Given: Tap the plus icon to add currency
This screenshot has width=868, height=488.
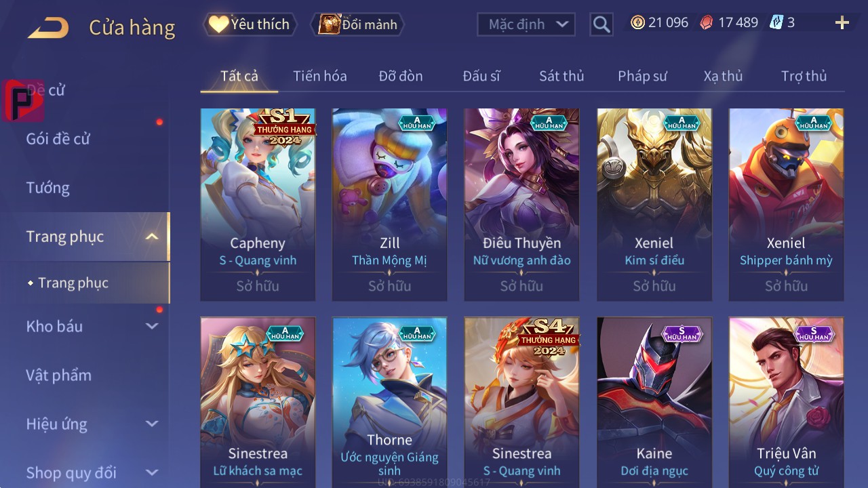Looking at the screenshot, I should coord(842,23).
